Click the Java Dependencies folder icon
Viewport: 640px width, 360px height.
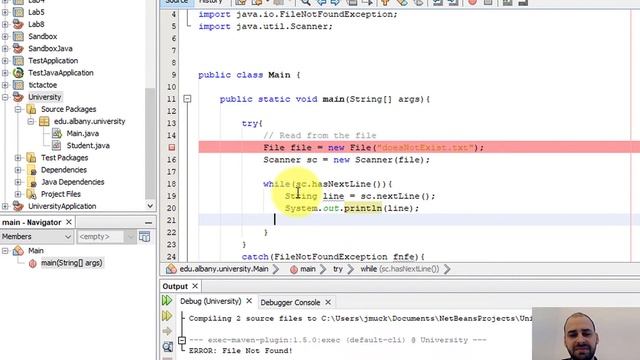tap(31, 182)
